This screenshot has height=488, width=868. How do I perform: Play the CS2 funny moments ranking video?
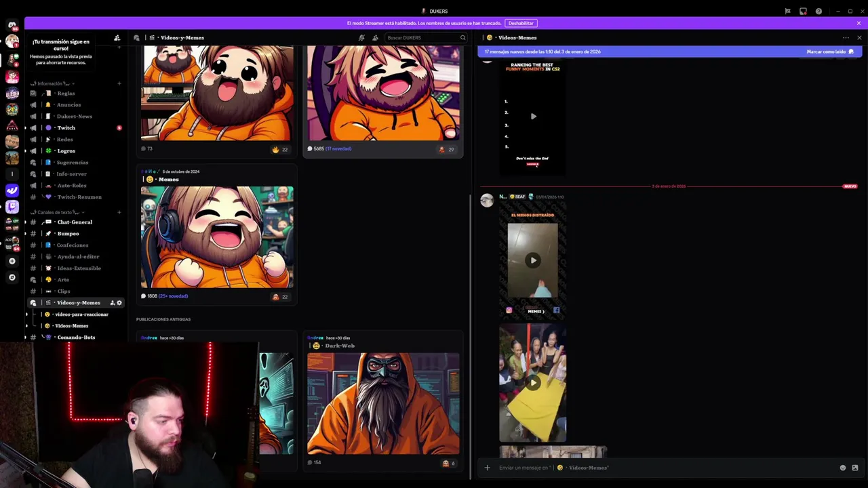pos(533,117)
